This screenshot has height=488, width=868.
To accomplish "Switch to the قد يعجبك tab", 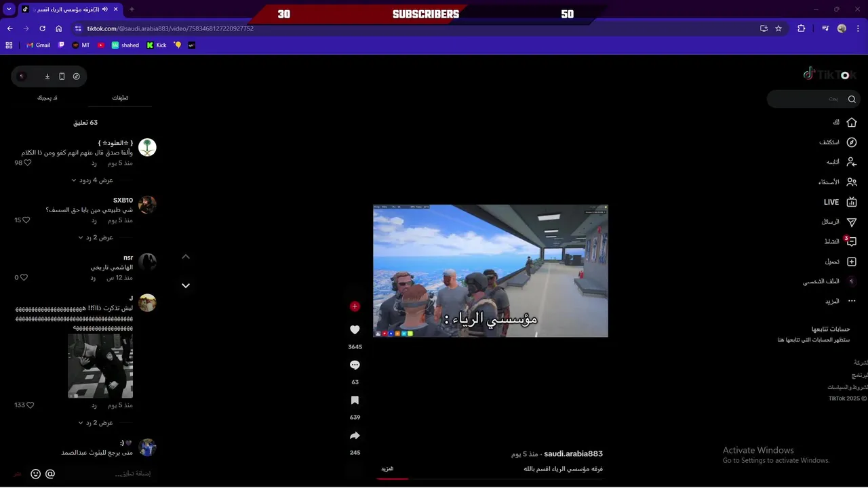I will 47,98.
